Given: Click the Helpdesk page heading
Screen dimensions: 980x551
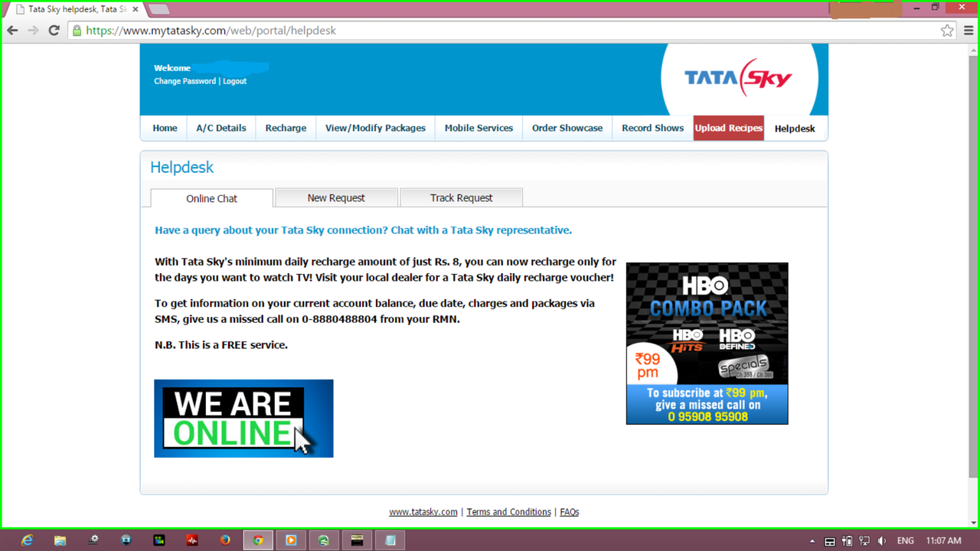Looking at the screenshot, I should [x=181, y=167].
